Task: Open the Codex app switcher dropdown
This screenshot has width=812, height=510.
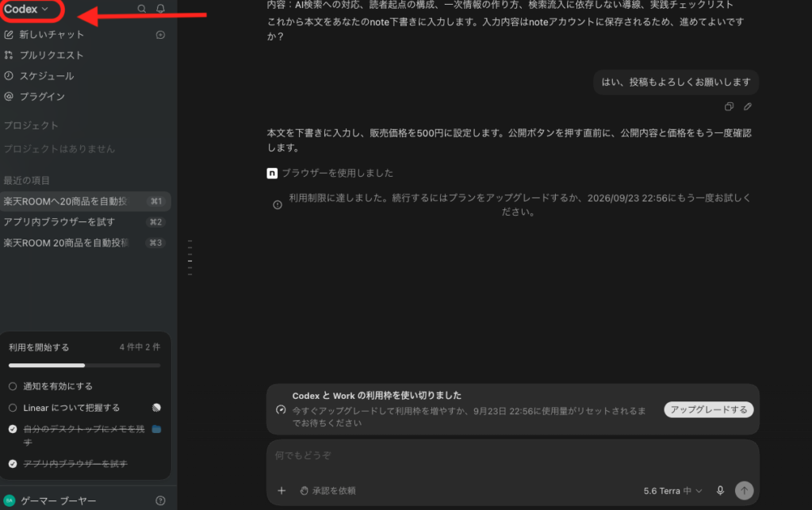Action: (x=26, y=10)
